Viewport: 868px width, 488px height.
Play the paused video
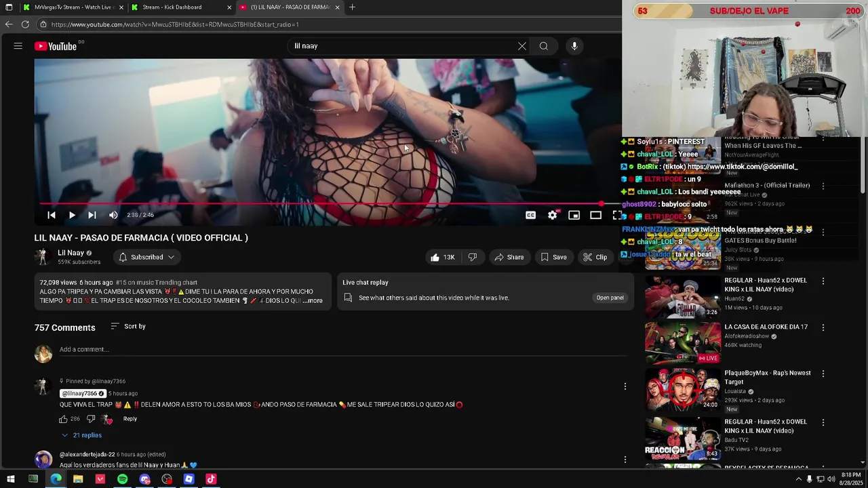click(x=72, y=215)
